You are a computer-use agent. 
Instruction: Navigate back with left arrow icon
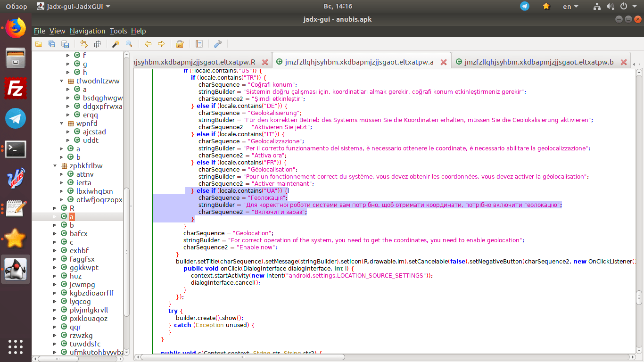pyautogui.click(x=148, y=44)
